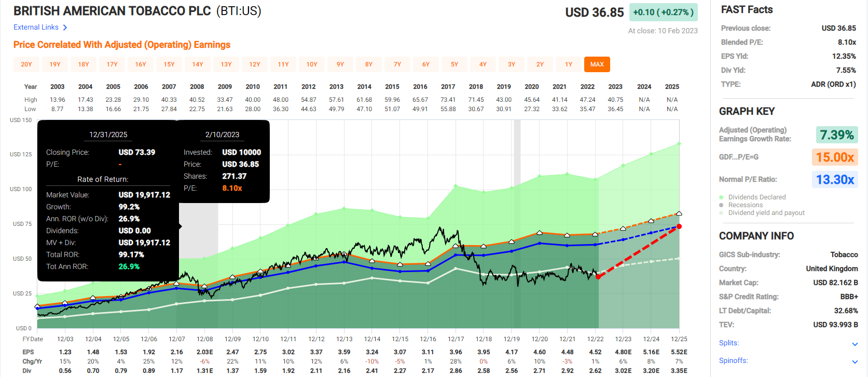The width and height of the screenshot is (868, 377).
Task: Click the 3.35E dividend estimate for 12/25
Action: pyautogui.click(x=679, y=371)
